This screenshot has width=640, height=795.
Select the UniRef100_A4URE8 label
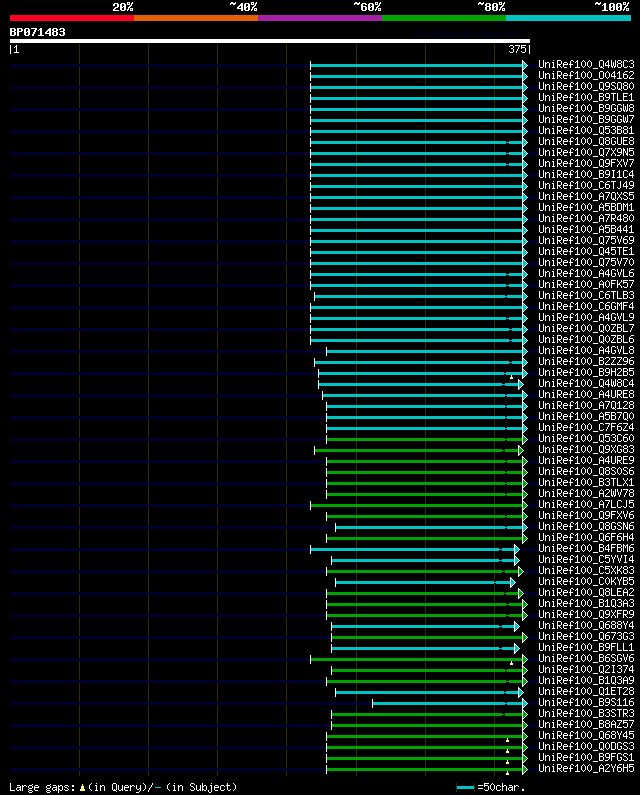[586, 394]
